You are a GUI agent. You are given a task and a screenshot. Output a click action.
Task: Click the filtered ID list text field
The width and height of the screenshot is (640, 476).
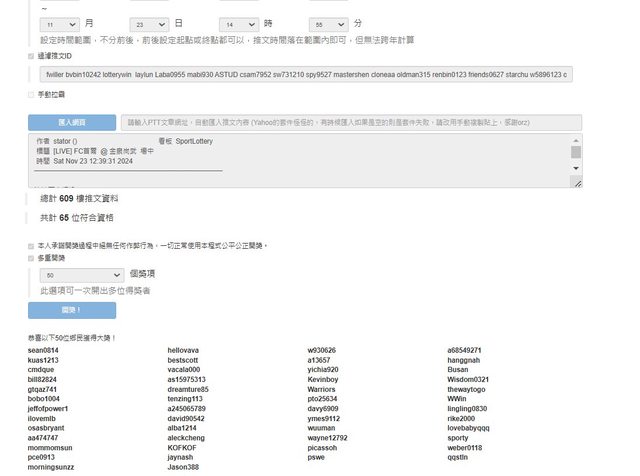(x=305, y=75)
